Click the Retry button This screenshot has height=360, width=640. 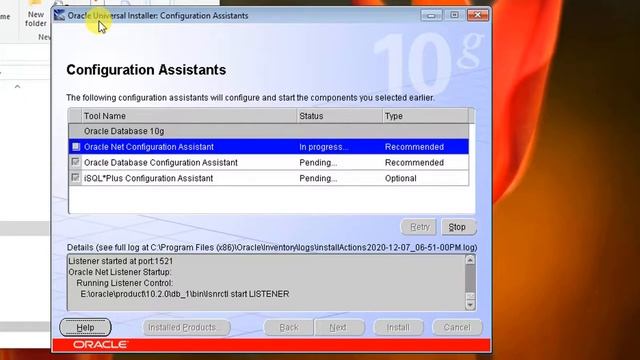419,227
